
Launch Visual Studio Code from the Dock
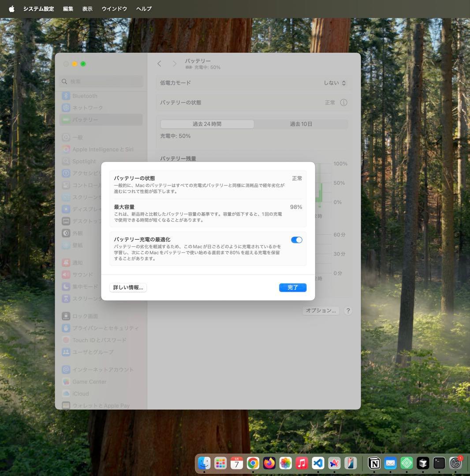(318, 463)
